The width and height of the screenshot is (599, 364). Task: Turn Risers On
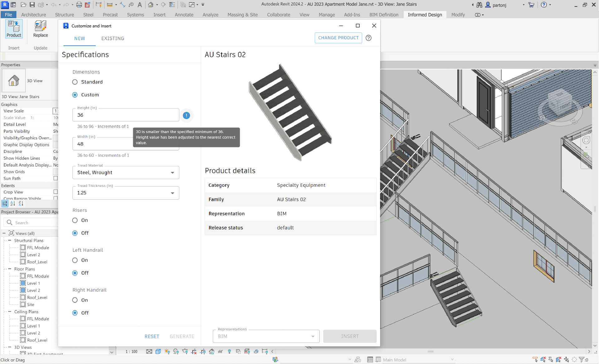[x=75, y=220]
